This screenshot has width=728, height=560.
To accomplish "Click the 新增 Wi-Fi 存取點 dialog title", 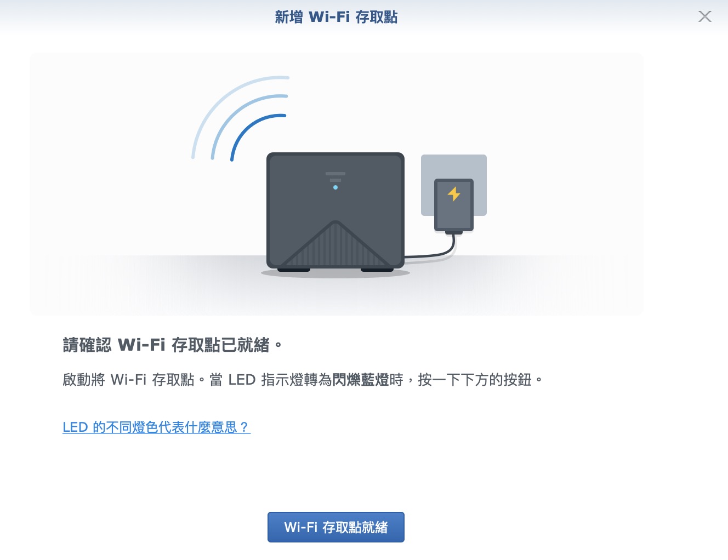I will 336,17.
